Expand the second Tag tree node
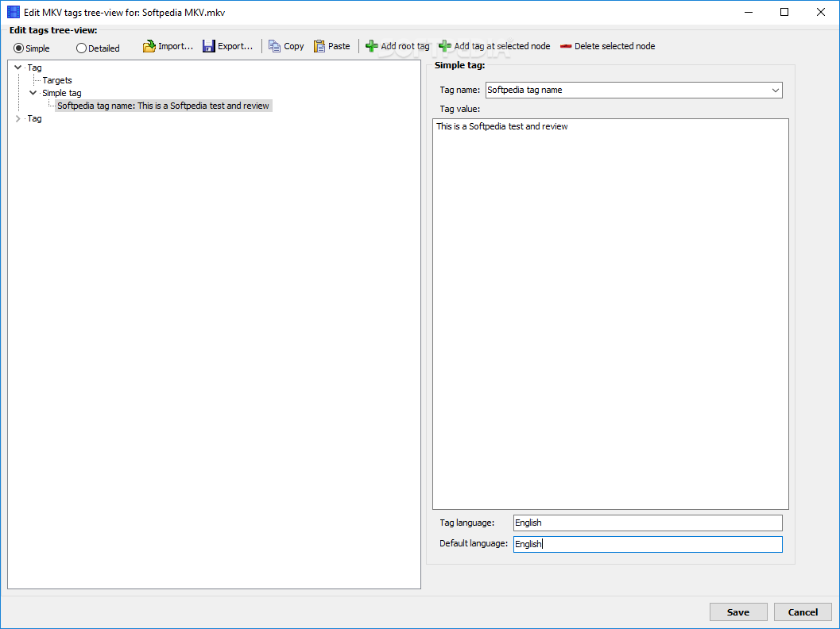The width and height of the screenshot is (840, 629). pos(17,118)
